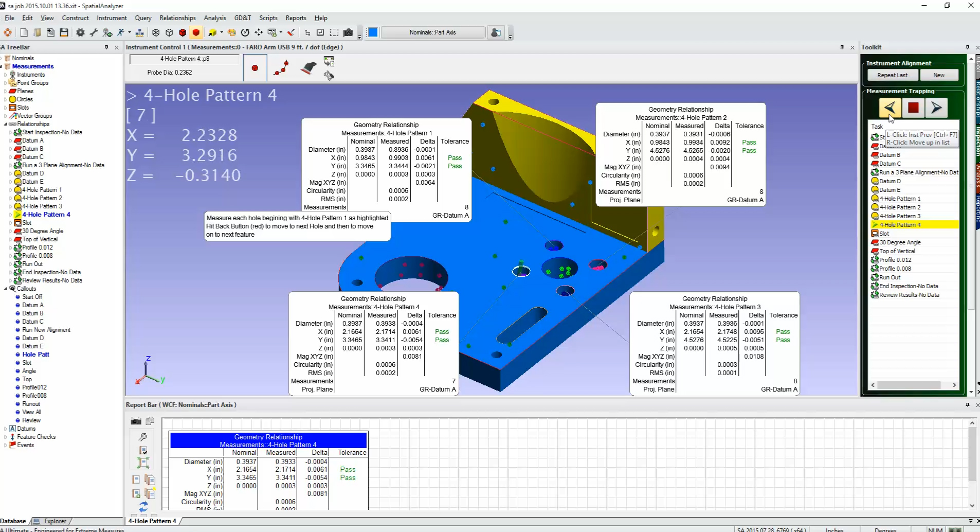This screenshot has width=980, height=532.
Task: Click the New File icon in the toolbar
Action: pyautogui.click(x=24, y=32)
